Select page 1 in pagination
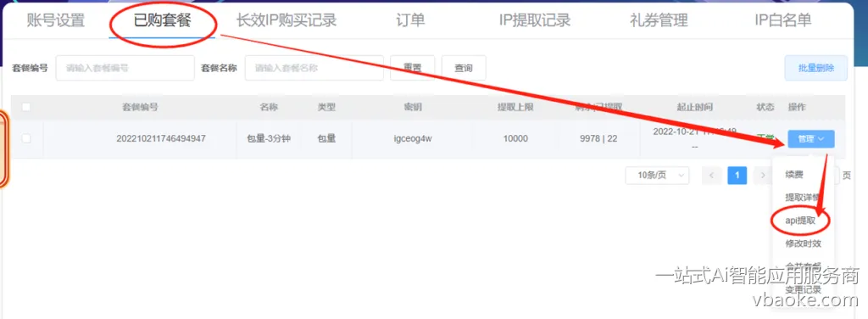The image size is (868, 319). click(x=737, y=176)
